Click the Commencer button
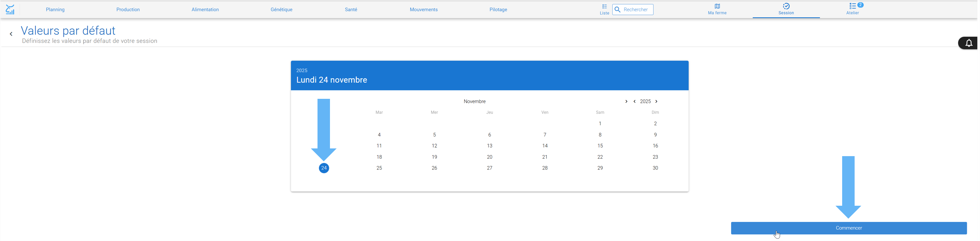This screenshot has height=241, width=980. point(849,228)
